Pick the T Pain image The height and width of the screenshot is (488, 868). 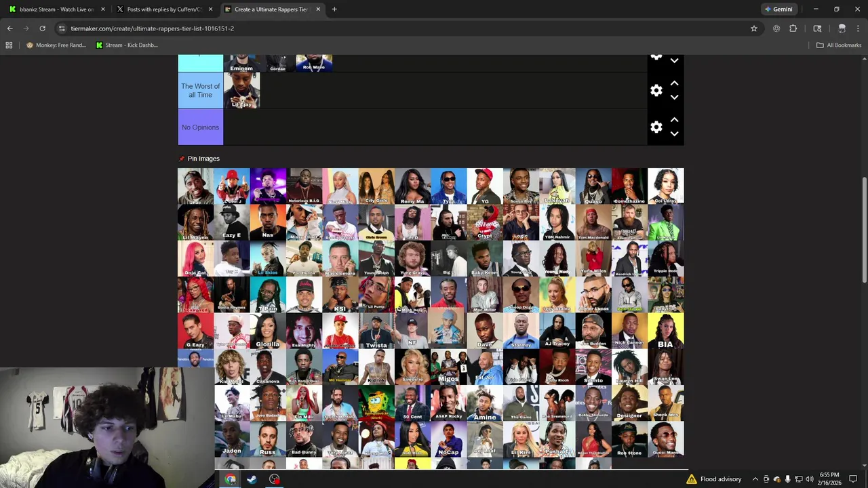[268, 294]
